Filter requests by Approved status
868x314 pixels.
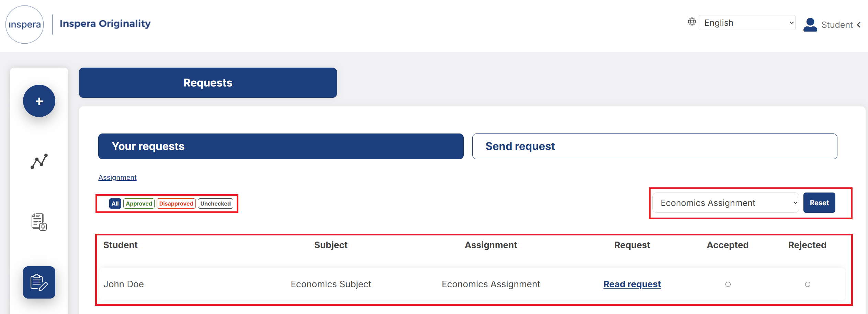pyautogui.click(x=139, y=203)
